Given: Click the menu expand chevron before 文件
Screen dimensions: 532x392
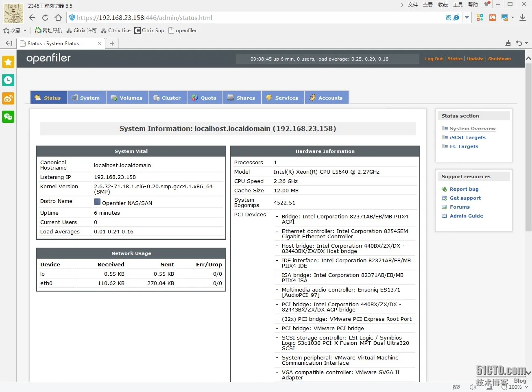Looking at the screenshot, I should tap(402, 5).
